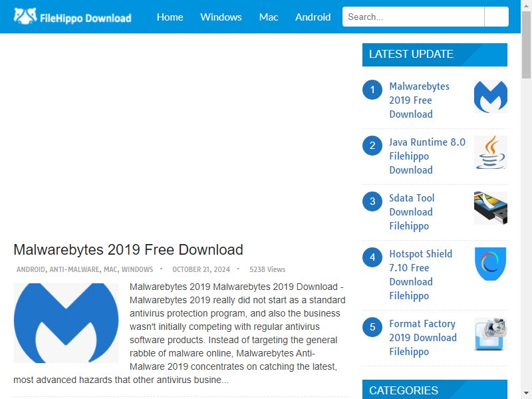Screen dimensions: 532x399
Task: Open Hotspot Shield 7.10 Free Download link
Action: tap(421, 275)
